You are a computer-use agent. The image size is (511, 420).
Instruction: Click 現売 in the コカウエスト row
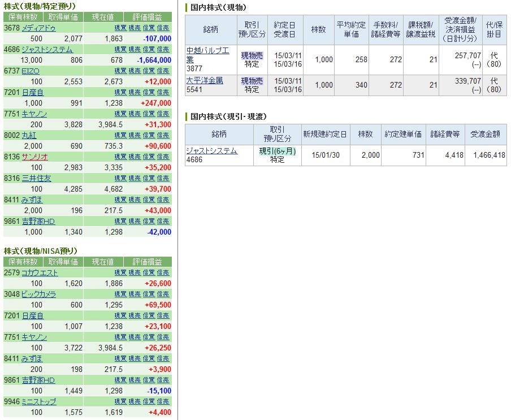pos(135,273)
